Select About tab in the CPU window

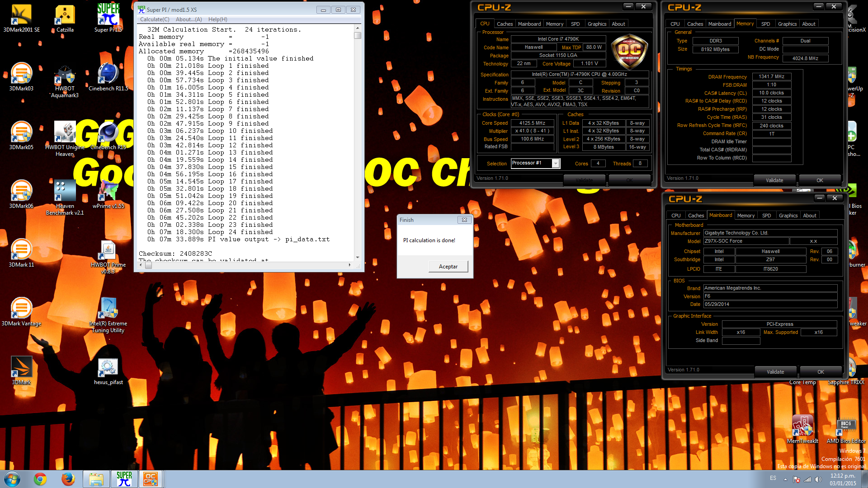[618, 24]
